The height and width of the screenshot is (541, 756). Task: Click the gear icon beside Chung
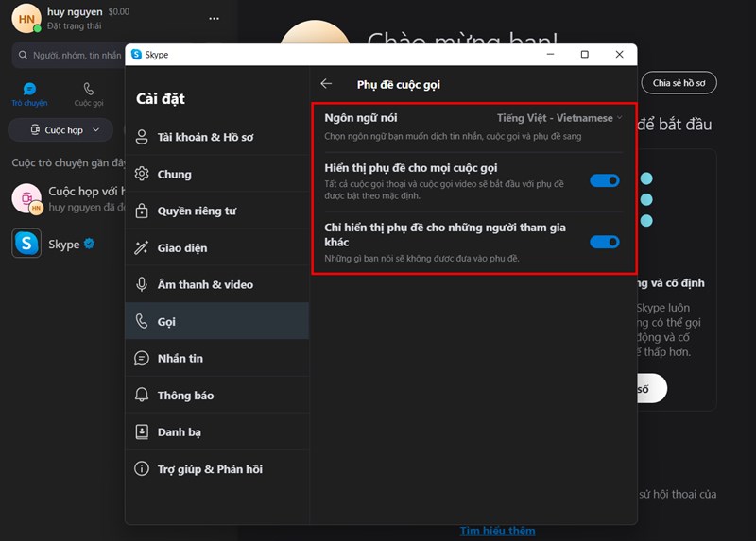(142, 174)
